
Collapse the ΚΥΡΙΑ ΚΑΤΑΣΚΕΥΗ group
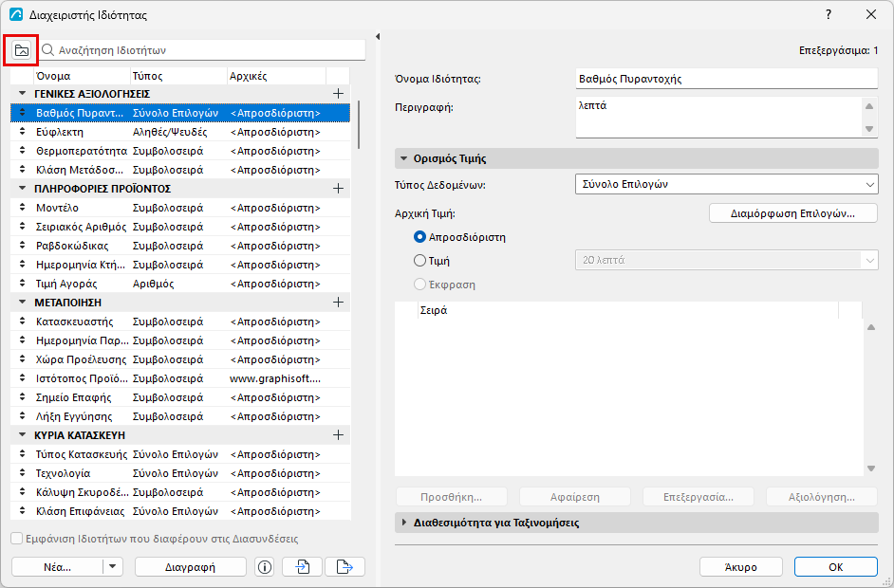(x=22, y=435)
